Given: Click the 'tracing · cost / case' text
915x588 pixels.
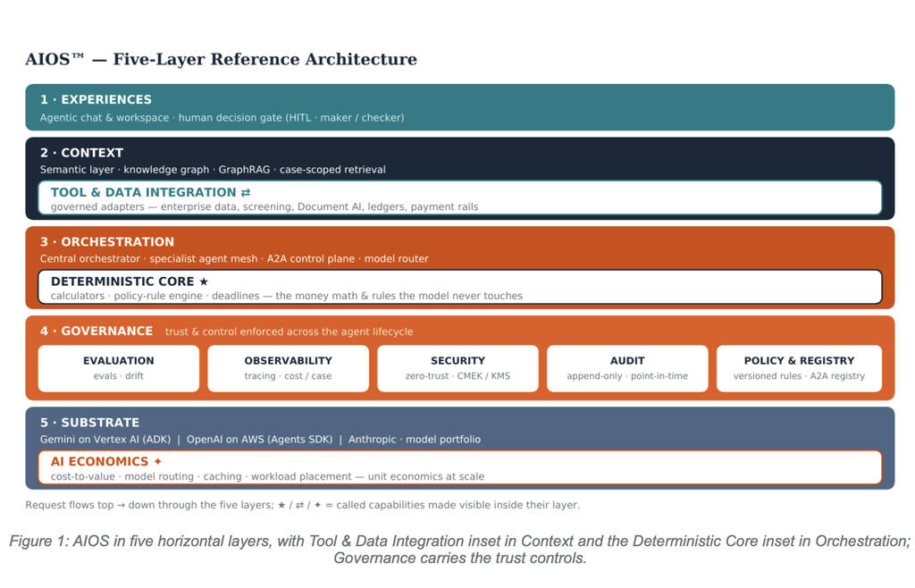Looking at the screenshot, I should [x=289, y=376].
